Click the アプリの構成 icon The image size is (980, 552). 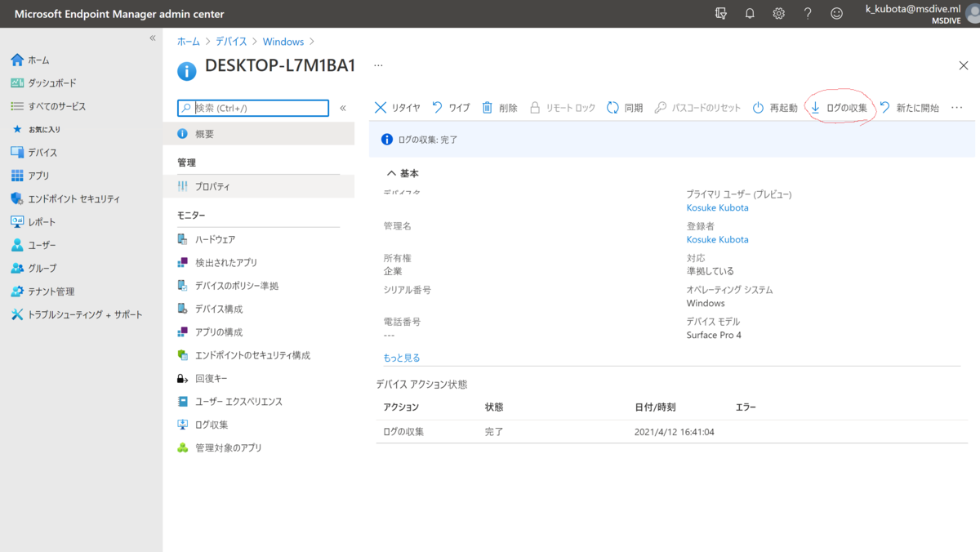(x=183, y=332)
